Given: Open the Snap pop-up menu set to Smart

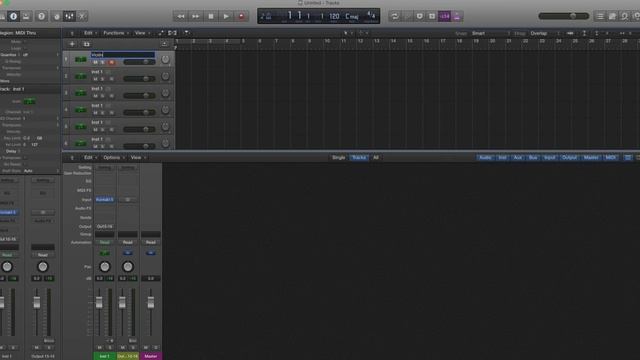Looking at the screenshot, I should (490, 33).
